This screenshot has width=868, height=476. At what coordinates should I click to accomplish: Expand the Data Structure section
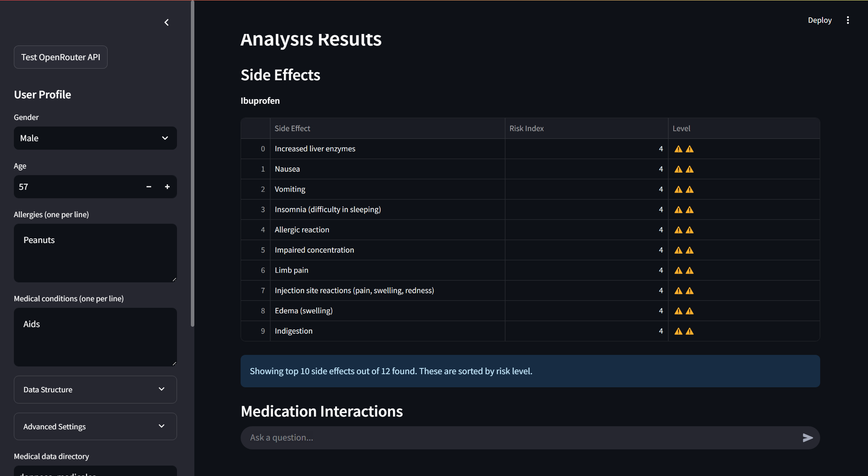click(x=95, y=390)
